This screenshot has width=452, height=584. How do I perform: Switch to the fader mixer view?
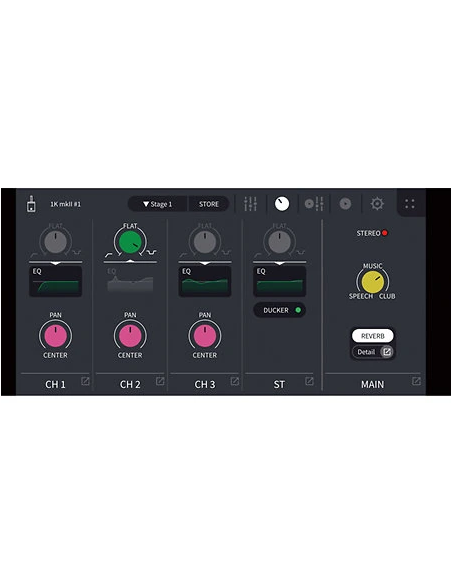[250, 204]
